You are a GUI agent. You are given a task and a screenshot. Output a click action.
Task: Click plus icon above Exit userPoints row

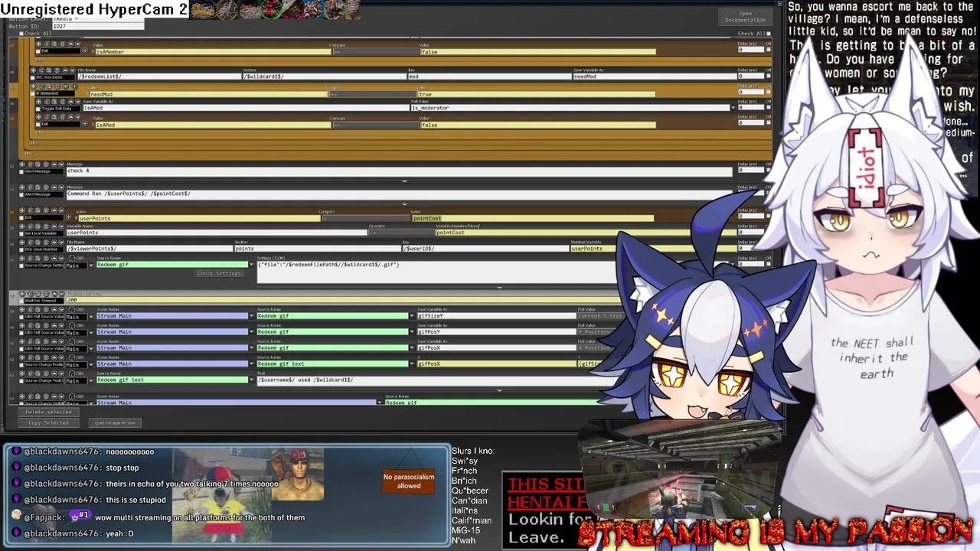(x=22, y=210)
